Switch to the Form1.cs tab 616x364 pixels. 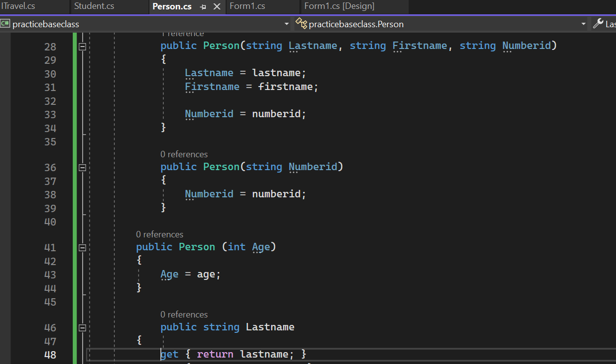[x=247, y=6]
